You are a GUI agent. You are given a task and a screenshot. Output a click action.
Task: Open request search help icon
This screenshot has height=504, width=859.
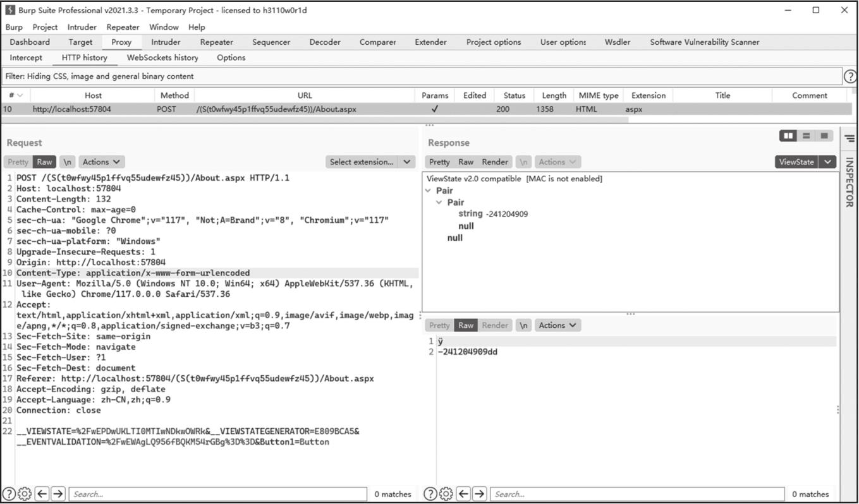pos(9,494)
